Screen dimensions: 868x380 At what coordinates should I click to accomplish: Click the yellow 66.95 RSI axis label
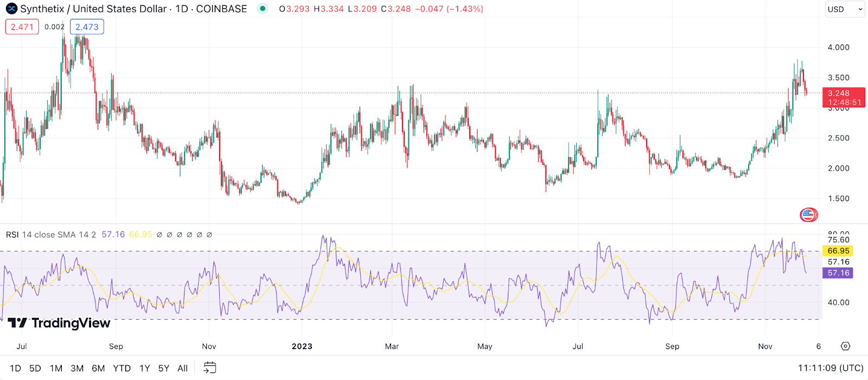tap(838, 250)
